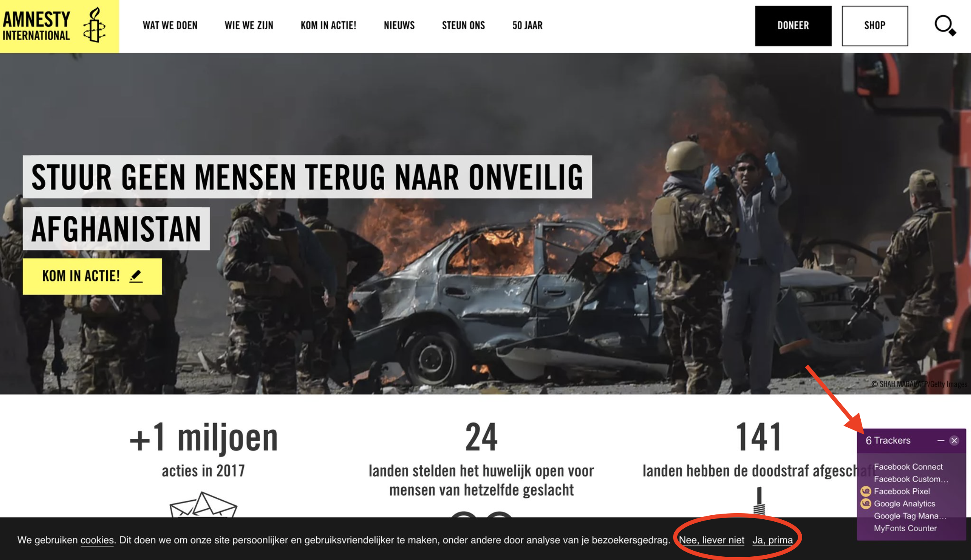Open the NIEUWS menu item
Viewport: 971px width, 560px height.
point(399,25)
